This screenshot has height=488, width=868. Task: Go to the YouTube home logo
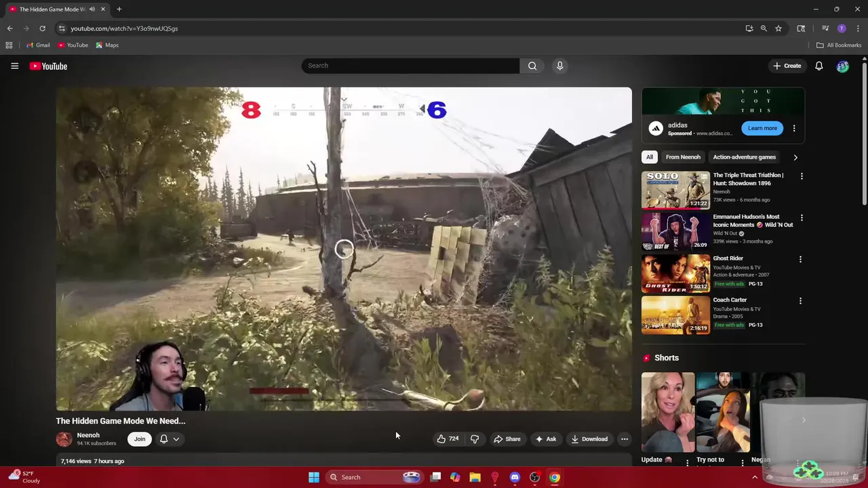pyautogui.click(x=48, y=66)
